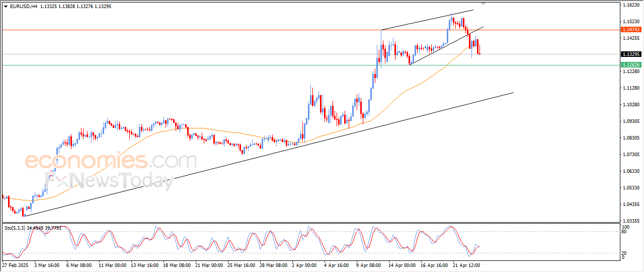Click the 21 Mar 00:00 time label
The image size is (644, 272).
(x=209, y=264)
